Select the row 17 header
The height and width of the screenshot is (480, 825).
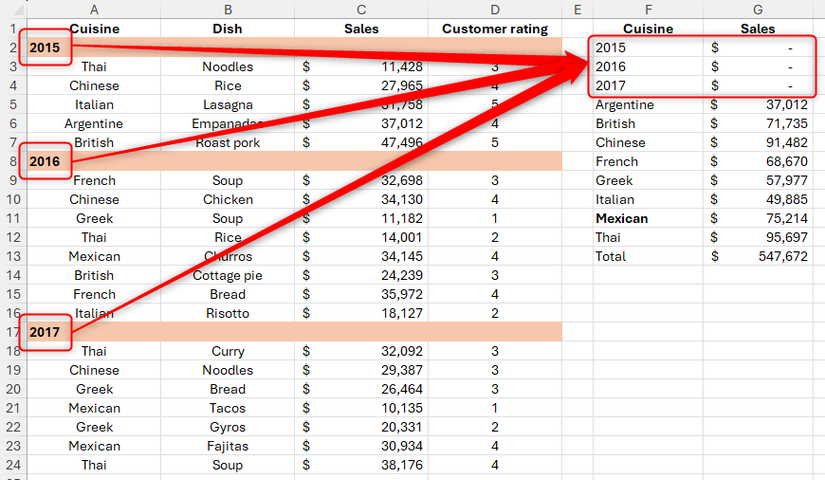tap(10, 332)
